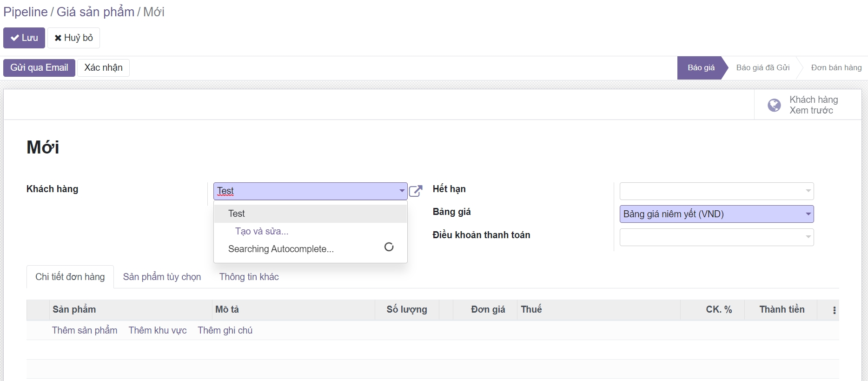Expand the Khách hàng dropdown arrow
Viewport: 868px width, 381px height.
pos(402,191)
